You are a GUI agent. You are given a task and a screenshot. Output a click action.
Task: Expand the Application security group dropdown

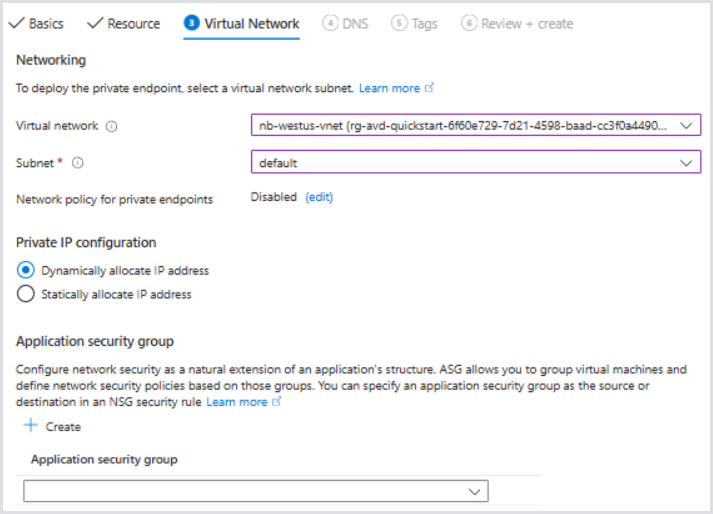tap(474, 491)
